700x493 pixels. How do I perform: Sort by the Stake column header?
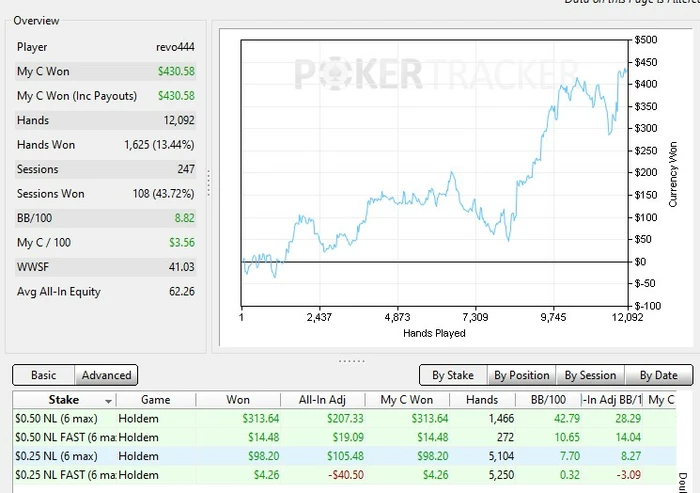(64, 400)
